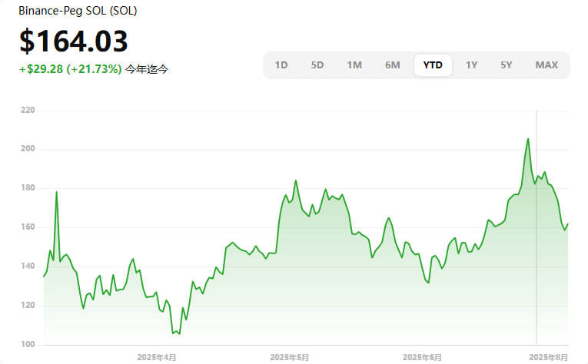Click the 2025年4月 x-axis label
Viewport: 588px width, 364px height.
[x=157, y=357]
